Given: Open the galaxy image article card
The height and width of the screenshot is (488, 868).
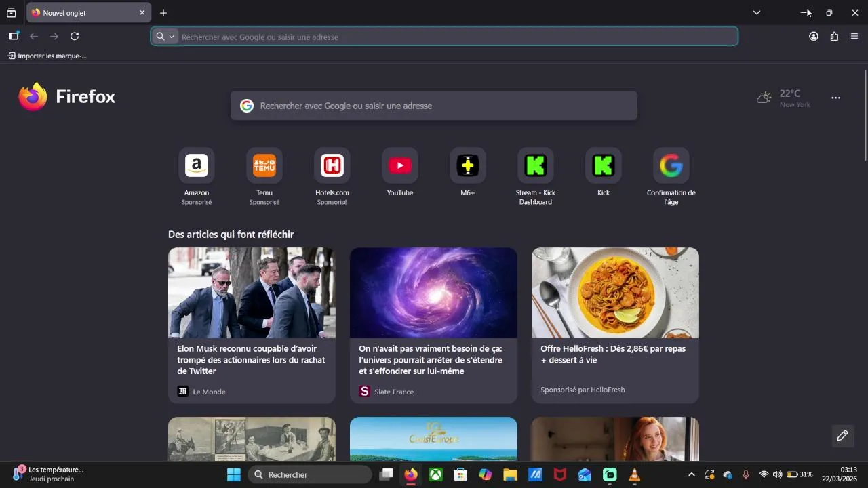Looking at the screenshot, I should 433,293.
